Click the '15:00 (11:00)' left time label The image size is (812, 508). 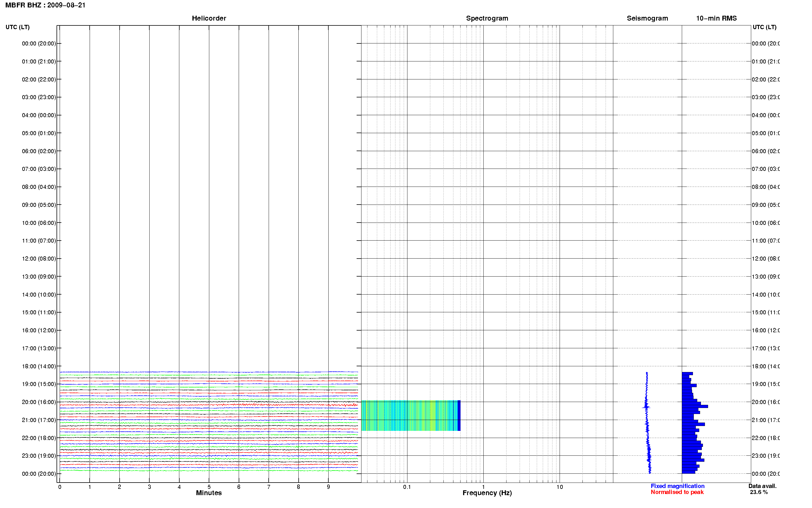click(39, 312)
